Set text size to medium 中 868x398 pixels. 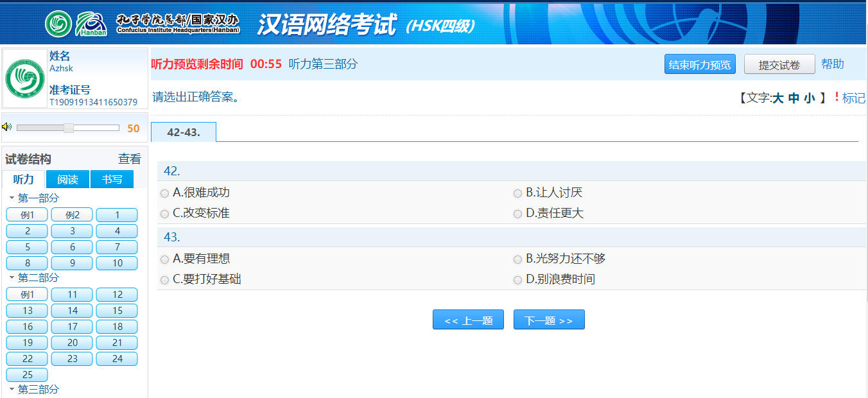794,98
